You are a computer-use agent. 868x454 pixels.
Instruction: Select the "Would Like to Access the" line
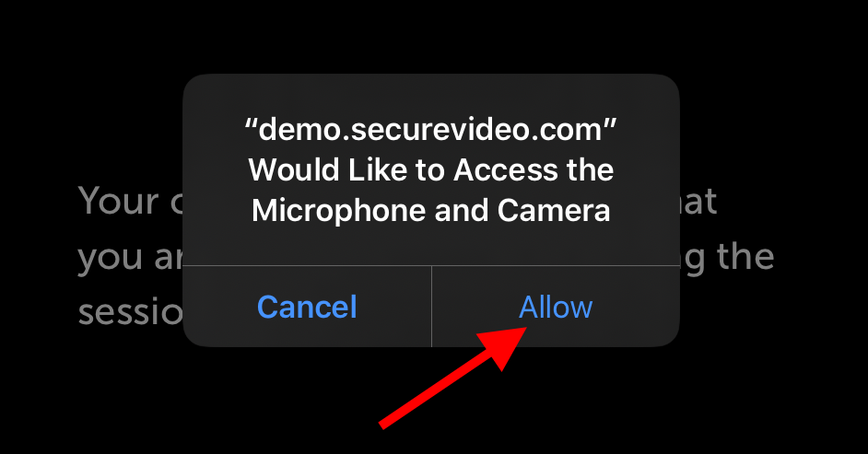430,169
